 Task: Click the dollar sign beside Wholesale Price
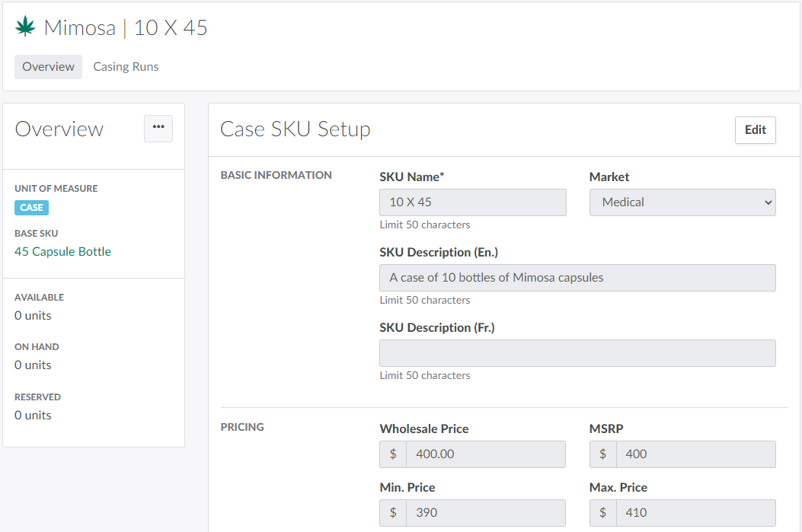click(x=393, y=454)
